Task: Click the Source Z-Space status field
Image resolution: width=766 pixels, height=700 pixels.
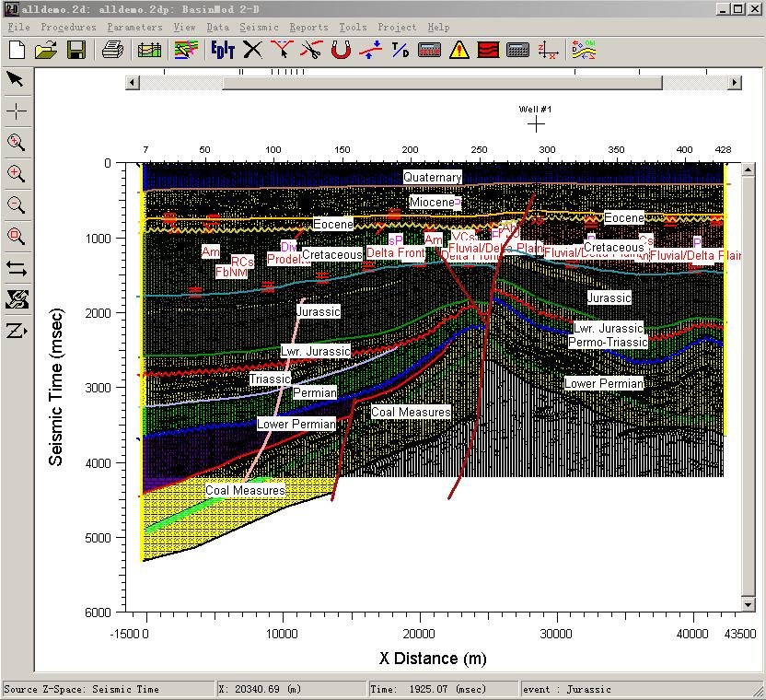Action: [109, 689]
